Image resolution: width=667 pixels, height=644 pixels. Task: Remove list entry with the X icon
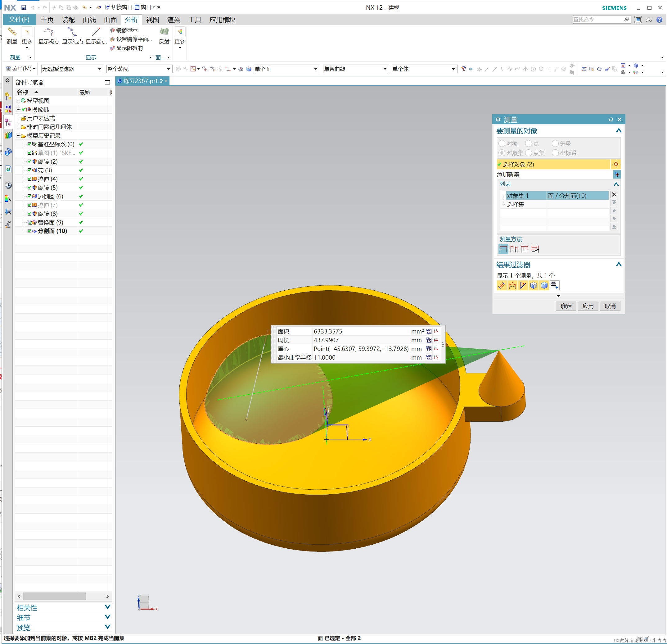tap(614, 194)
